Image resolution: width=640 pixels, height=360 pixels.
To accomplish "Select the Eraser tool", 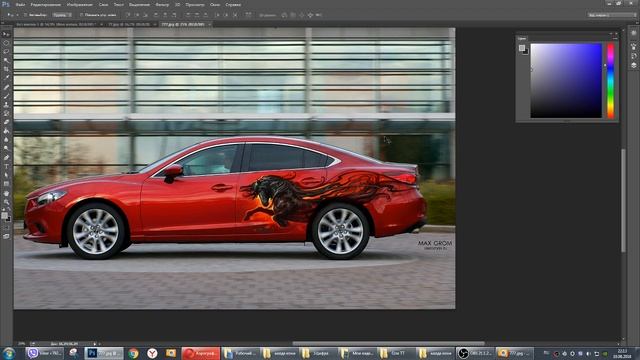I will coord(6,122).
